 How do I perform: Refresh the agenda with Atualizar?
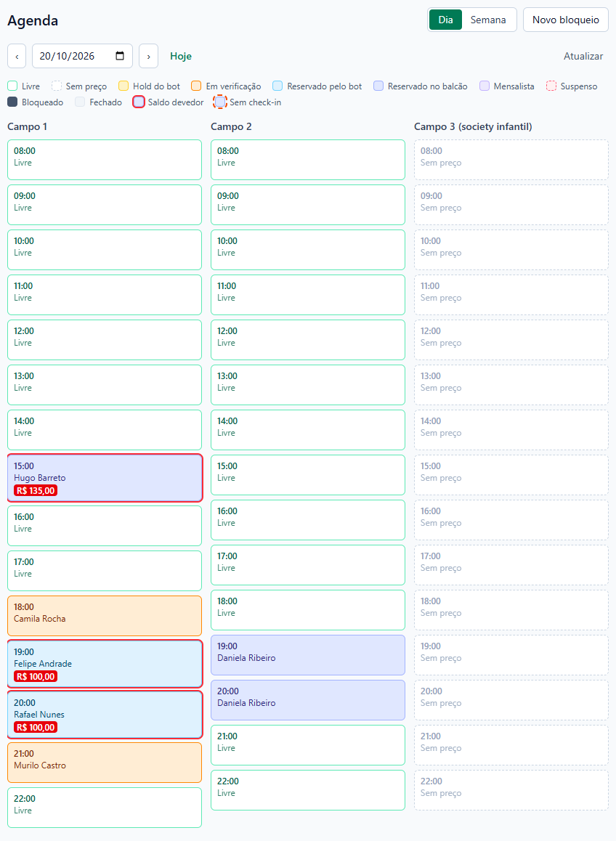click(x=583, y=57)
